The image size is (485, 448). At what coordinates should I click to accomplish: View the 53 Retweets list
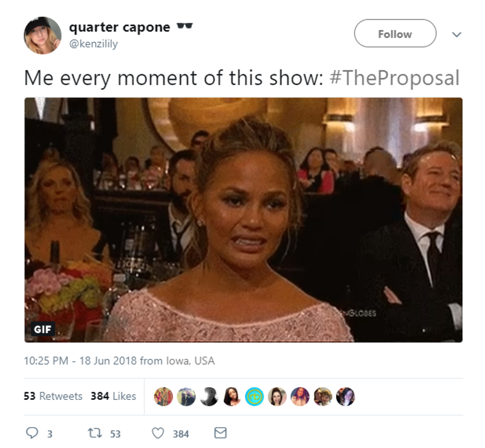pyautogui.click(x=53, y=396)
